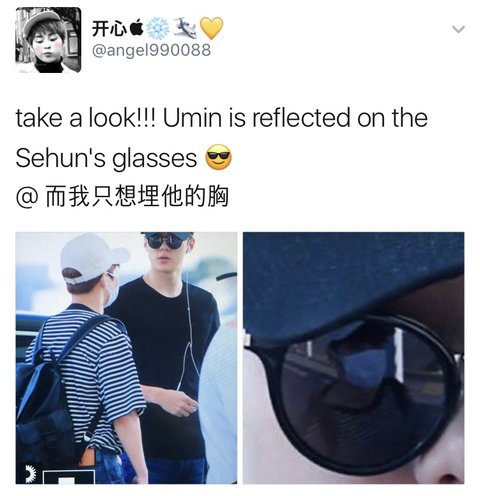Click the black apple emoji in name

click(136, 29)
